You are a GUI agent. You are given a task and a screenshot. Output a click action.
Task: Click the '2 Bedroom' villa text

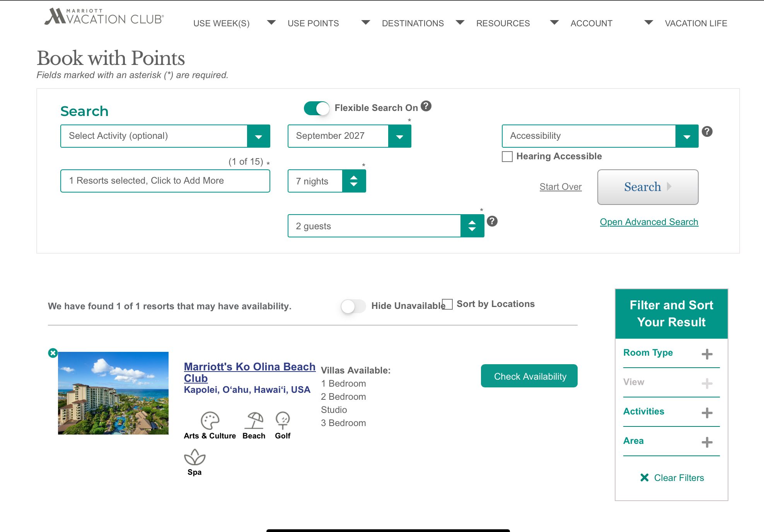click(x=343, y=397)
